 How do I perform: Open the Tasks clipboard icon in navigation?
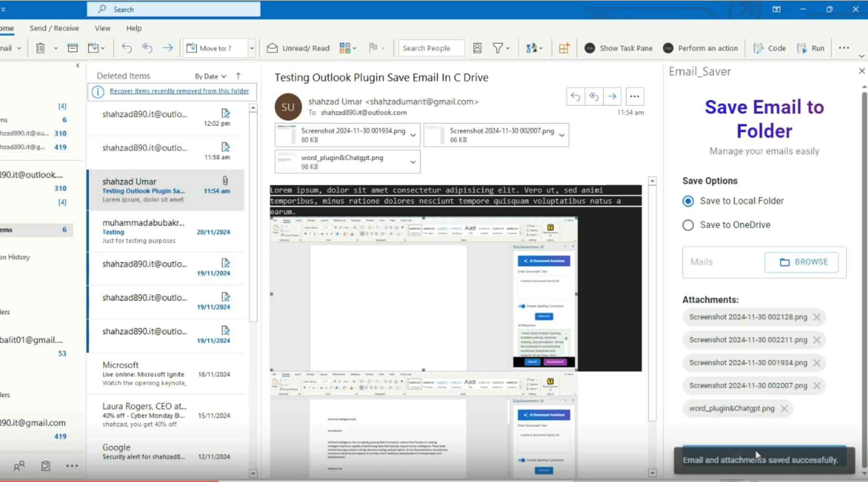click(46, 466)
